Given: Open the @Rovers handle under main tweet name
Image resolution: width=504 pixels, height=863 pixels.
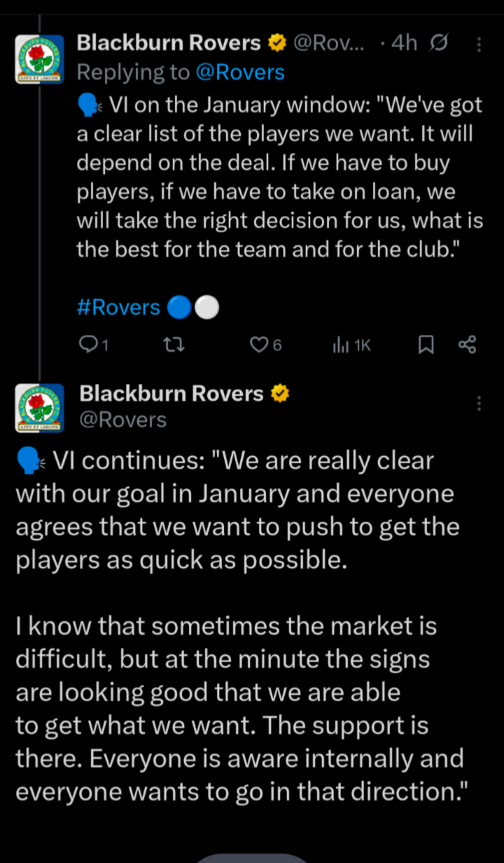Looking at the screenshot, I should [x=123, y=420].
